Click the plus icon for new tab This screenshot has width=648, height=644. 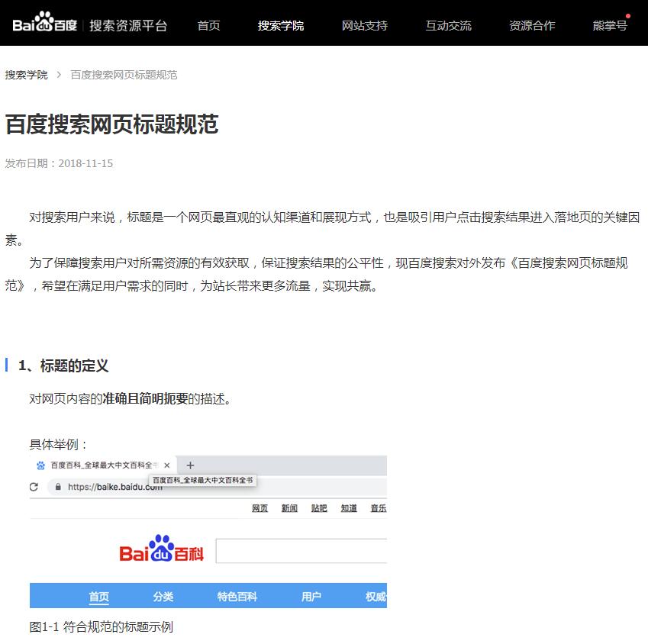191,465
